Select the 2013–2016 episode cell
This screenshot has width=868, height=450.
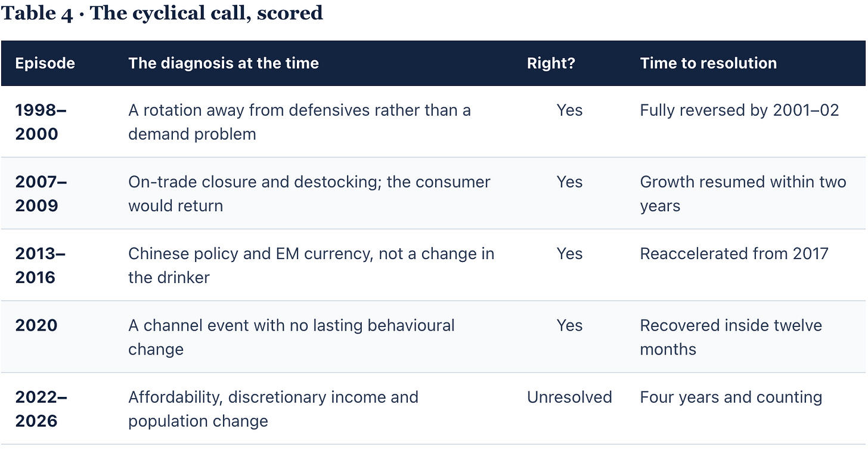tap(40, 265)
